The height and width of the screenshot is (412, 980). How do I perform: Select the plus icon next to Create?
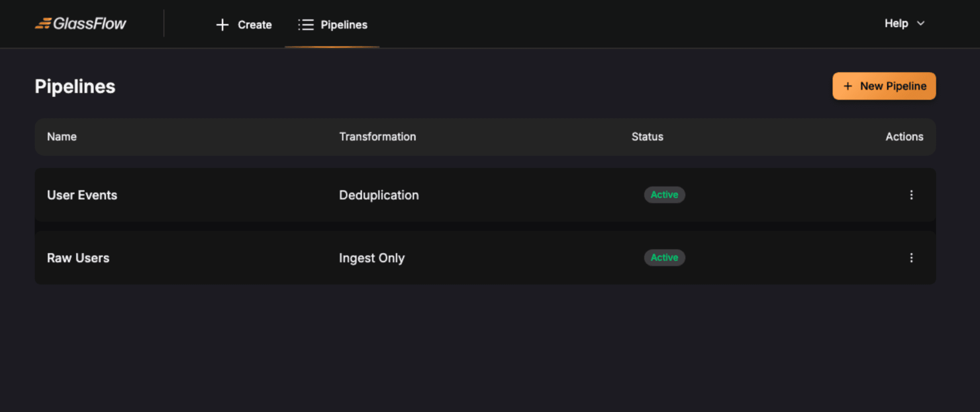click(223, 24)
